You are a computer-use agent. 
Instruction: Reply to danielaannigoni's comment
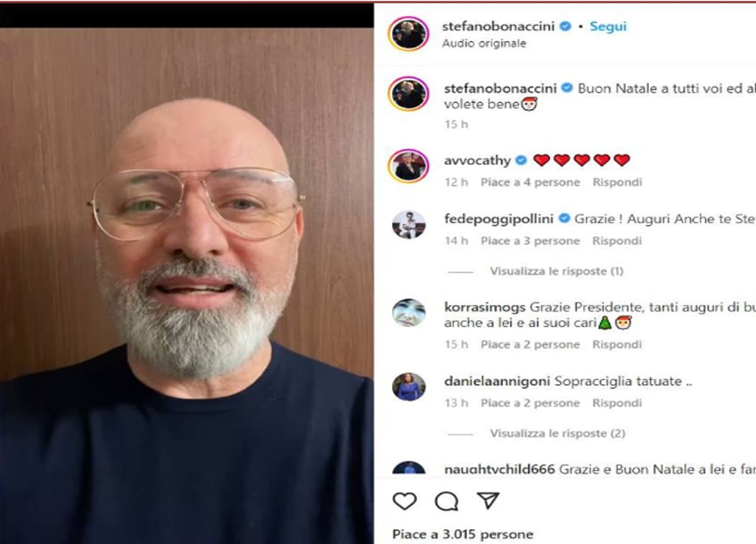tap(617, 403)
